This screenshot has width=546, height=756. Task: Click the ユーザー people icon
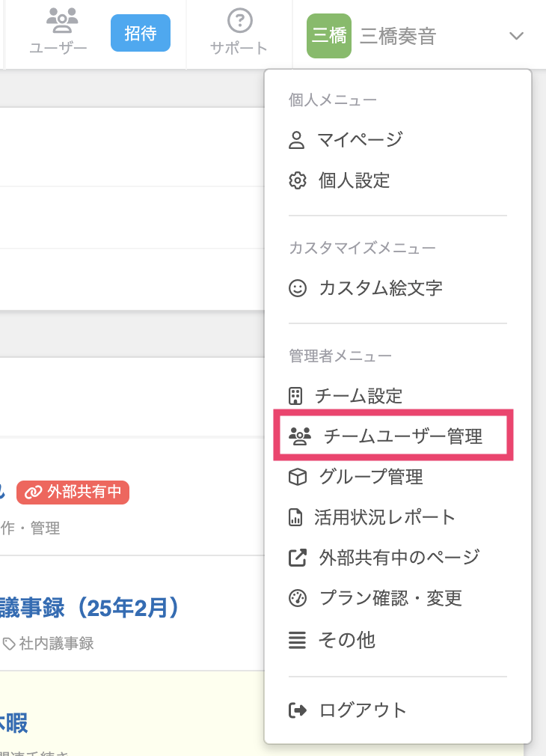point(58,21)
